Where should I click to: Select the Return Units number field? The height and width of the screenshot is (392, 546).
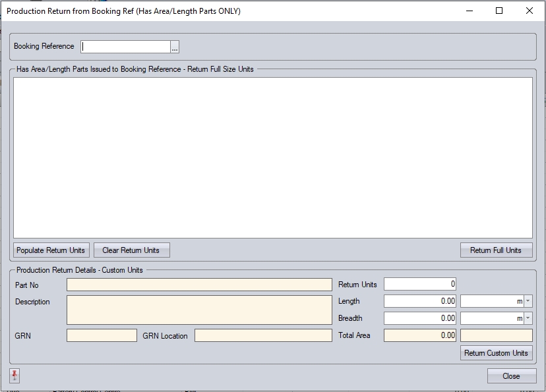421,285
